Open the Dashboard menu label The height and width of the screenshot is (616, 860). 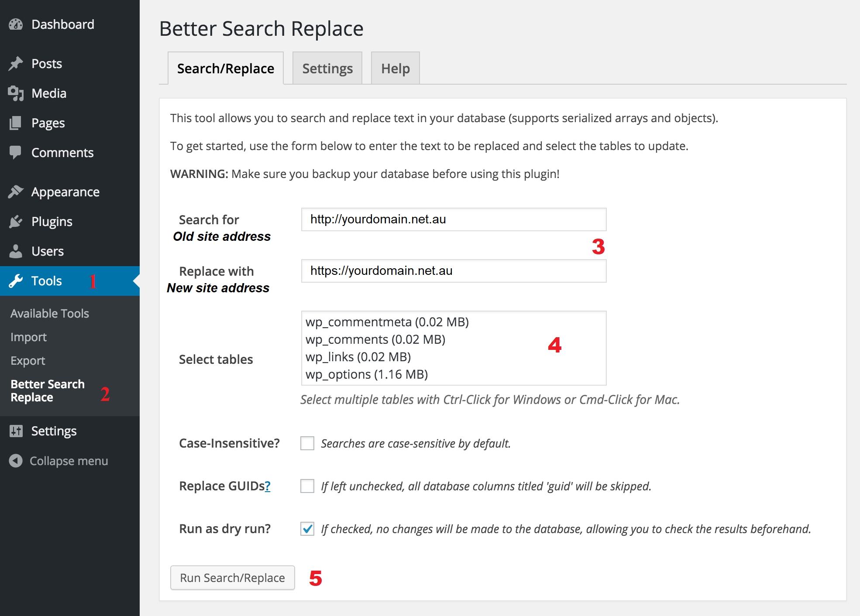[x=63, y=24]
